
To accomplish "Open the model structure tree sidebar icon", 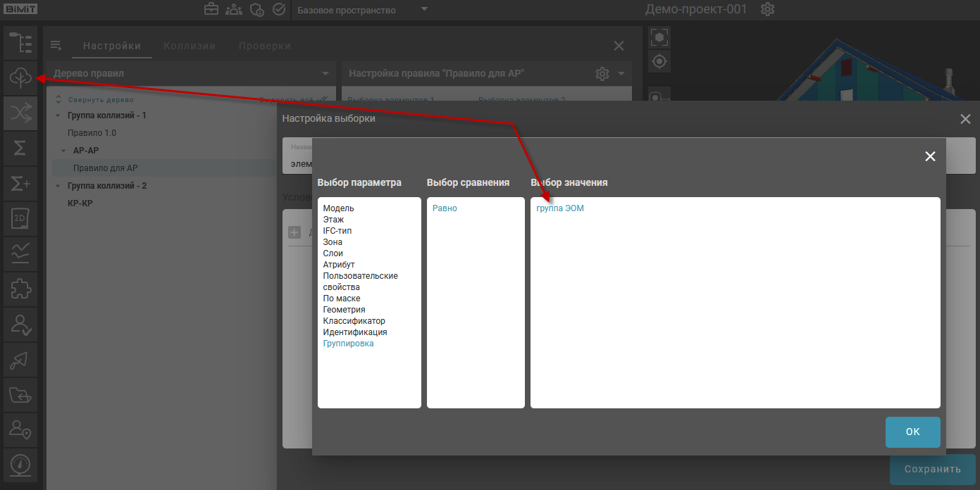I will point(20,42).
